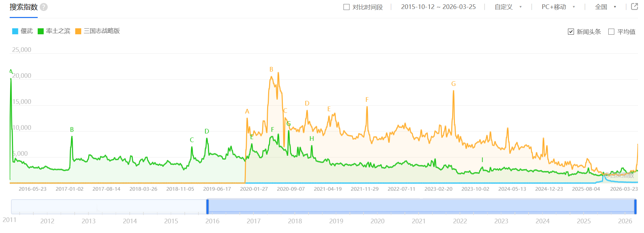Click the date range 2015-10-12 ~ 2026-03-25
644x233 pixels.
click(438, 7)
